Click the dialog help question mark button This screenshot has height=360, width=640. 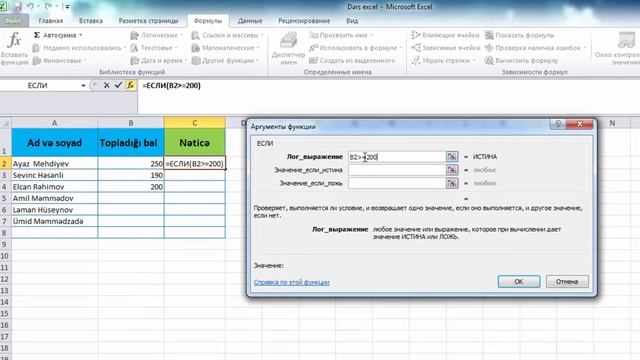(x=558, y=124)
